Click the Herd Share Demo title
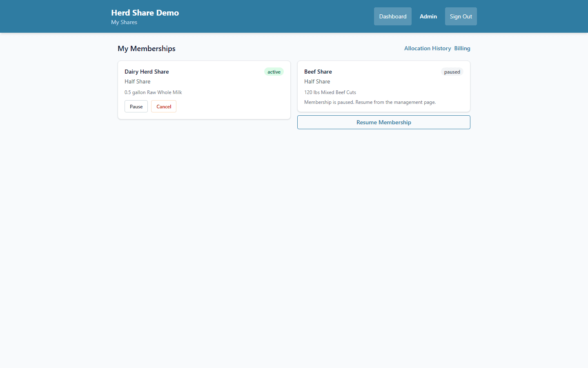Screen dimensions: 588x368 point(145,13)
